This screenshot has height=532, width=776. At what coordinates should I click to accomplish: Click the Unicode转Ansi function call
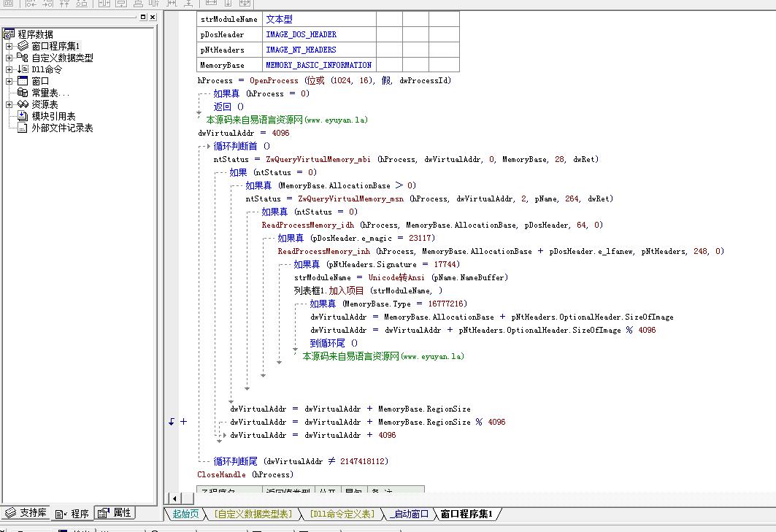(x=396, y=277)
